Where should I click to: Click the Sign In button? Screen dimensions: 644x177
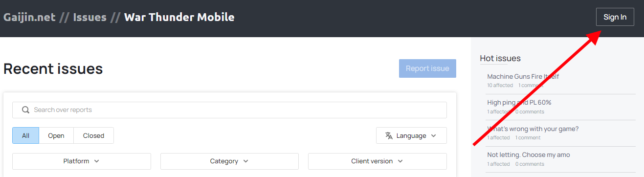pyautogui.click(x=615, y=17)
